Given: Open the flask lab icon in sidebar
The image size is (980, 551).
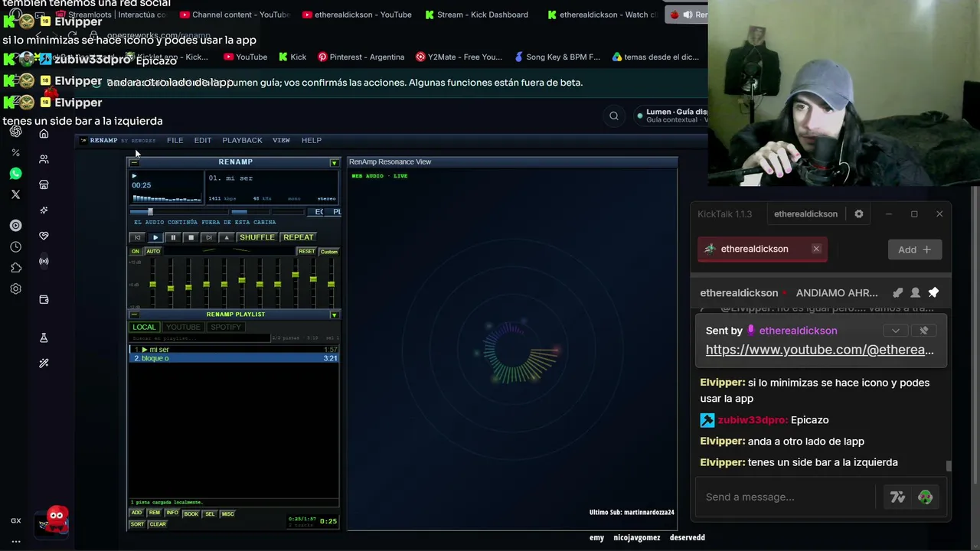Looking at the screenshot, I should click(x=44, y=338).
